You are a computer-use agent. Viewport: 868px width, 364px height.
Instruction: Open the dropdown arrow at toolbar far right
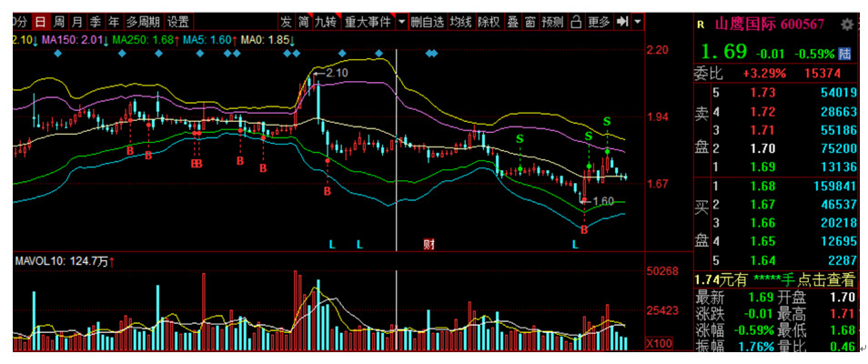click(638, 21)
